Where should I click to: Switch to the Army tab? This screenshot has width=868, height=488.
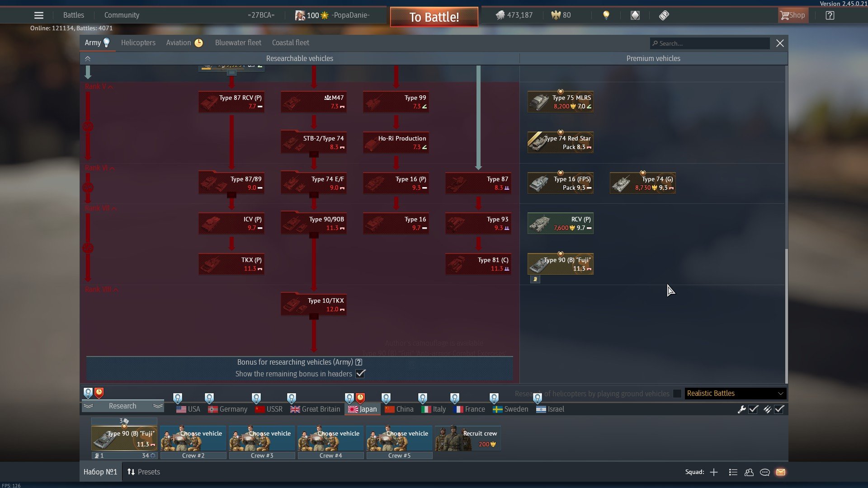coord(97,42)
